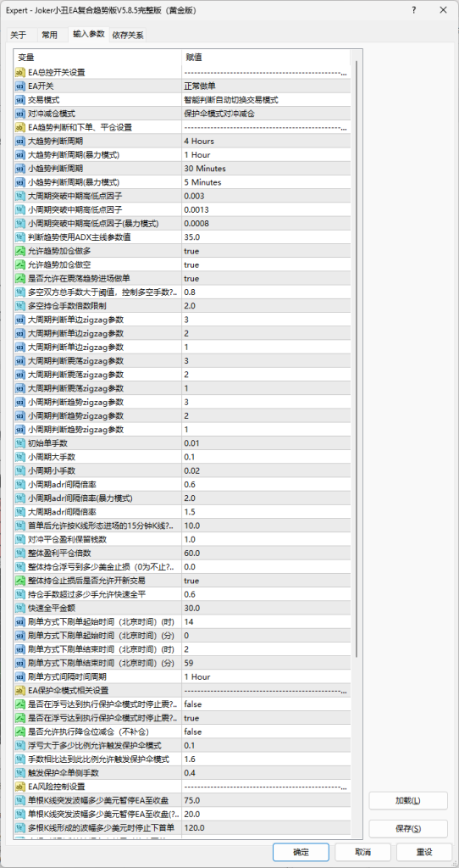Click the 重设 button
459x868 pixels.
click(424, 852)
